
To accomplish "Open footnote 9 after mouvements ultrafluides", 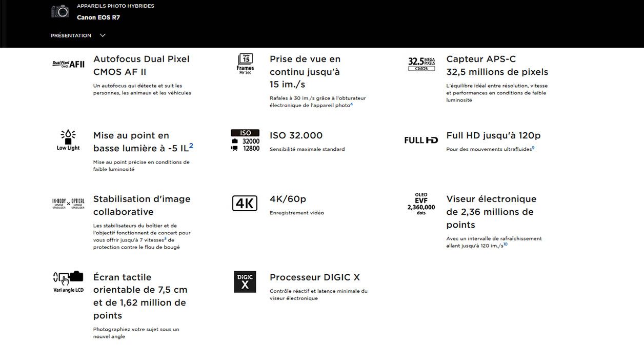I will tap(533, 148).
